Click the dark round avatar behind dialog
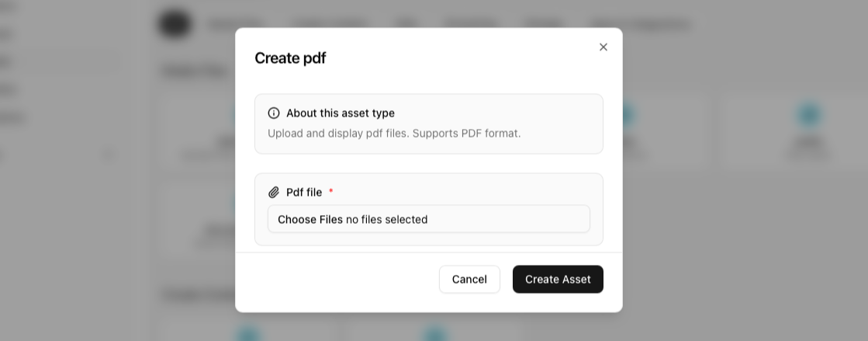The image size is (868, 341). 175,23
